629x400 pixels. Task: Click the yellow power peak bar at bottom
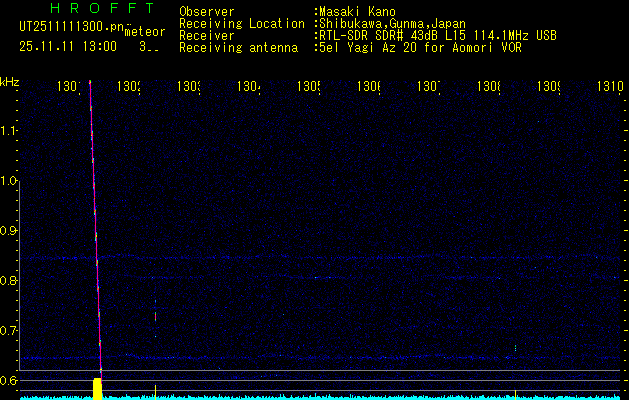pos(98,388)
